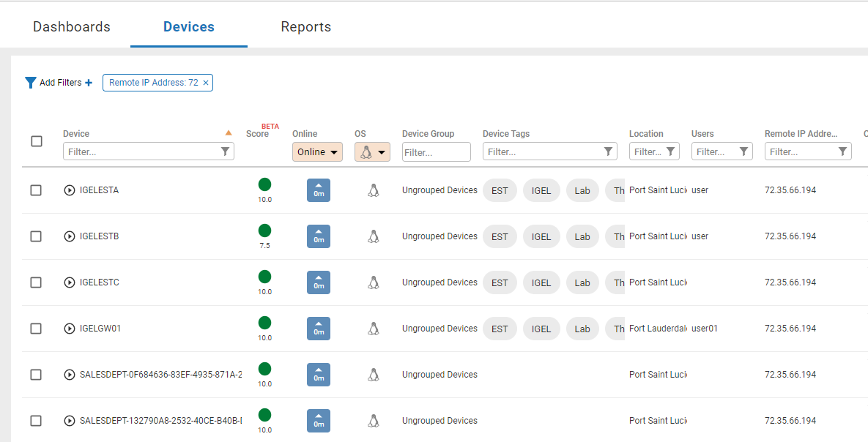
Task: Click the funnel icon in Location filter
Action: [x=670, y=151]
